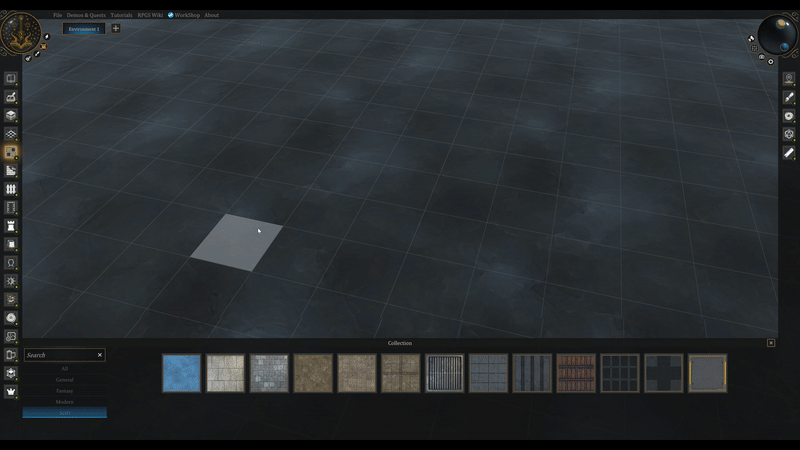Select the map marker tool icon
Viewport: 800px width, 450px height.
(11, 336)
